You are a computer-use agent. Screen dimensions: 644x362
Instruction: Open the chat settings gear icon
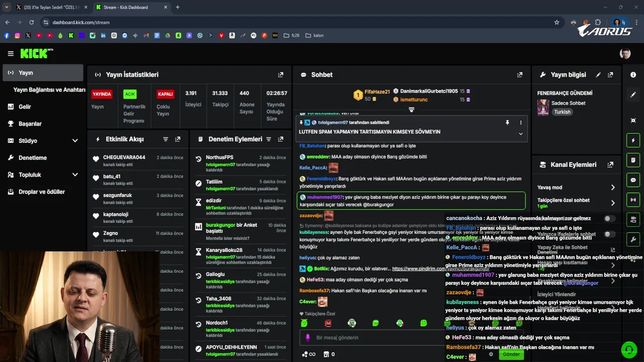[491, 354]
